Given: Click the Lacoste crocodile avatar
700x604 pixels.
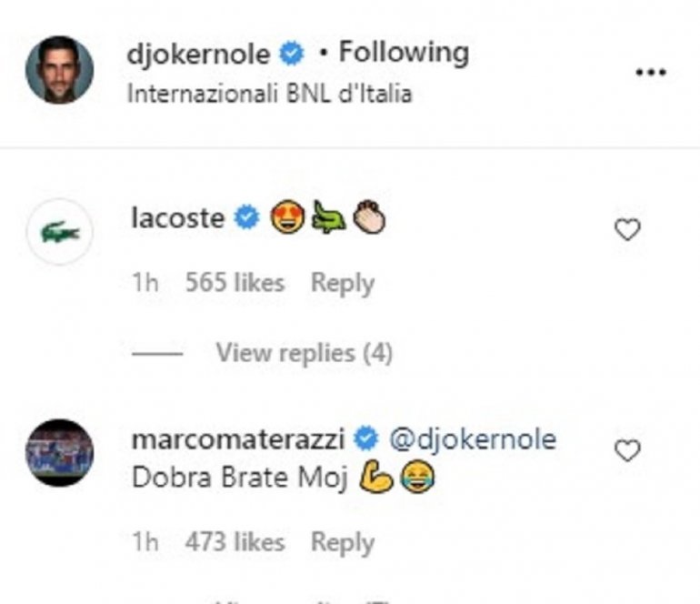Looking at the screenshot, I should 60,232.
